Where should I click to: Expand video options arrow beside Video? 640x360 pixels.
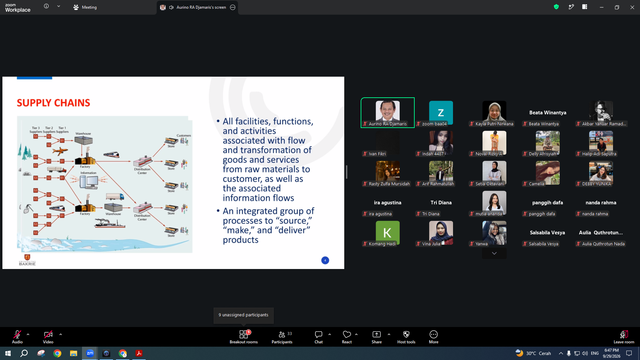pos(60,334)
